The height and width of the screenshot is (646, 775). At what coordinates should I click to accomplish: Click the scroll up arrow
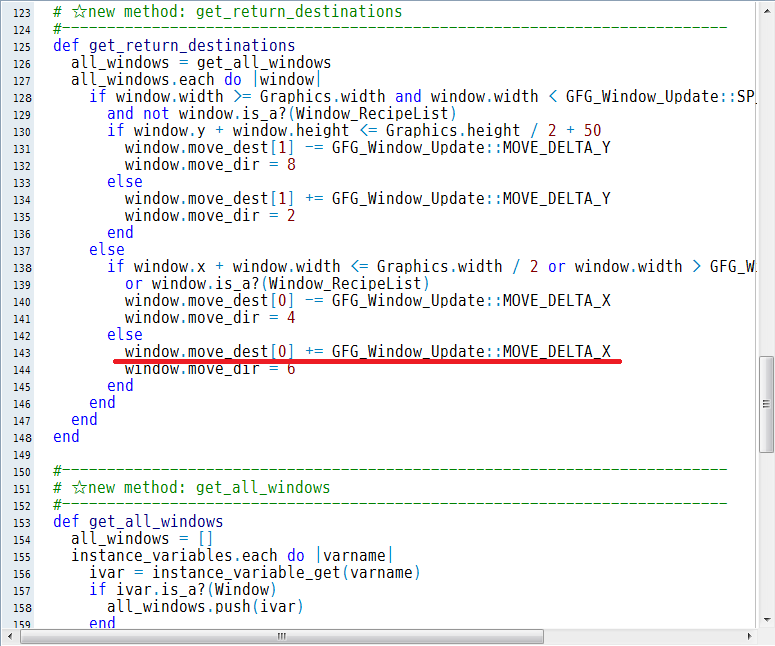[x=767, y=10]
